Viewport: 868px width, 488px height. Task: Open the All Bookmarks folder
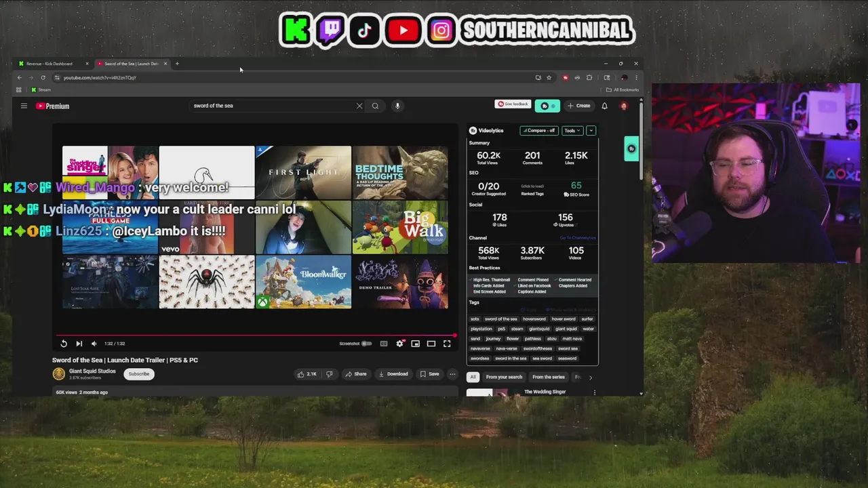tap(623, 89)
